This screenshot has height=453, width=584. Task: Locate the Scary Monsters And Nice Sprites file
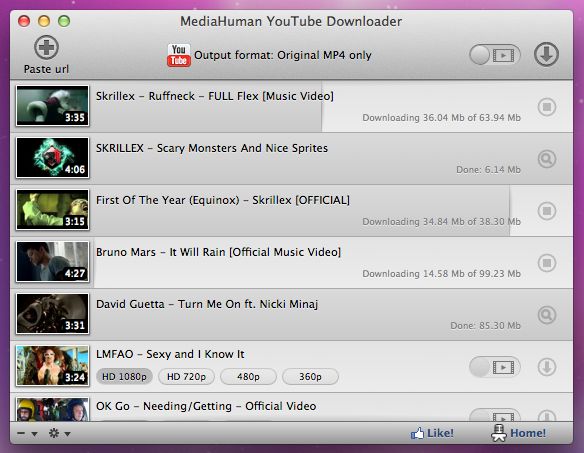tap(547, 159)
